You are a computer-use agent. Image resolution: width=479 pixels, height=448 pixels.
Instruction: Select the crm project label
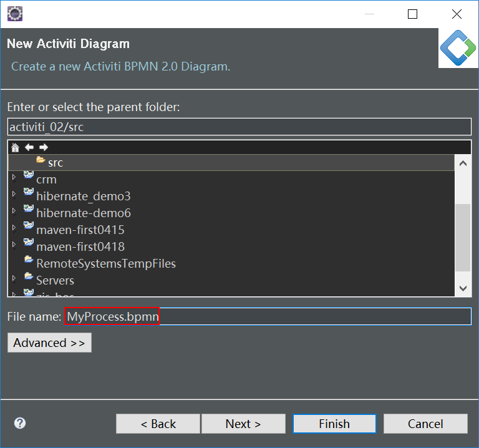pos(46,180)
